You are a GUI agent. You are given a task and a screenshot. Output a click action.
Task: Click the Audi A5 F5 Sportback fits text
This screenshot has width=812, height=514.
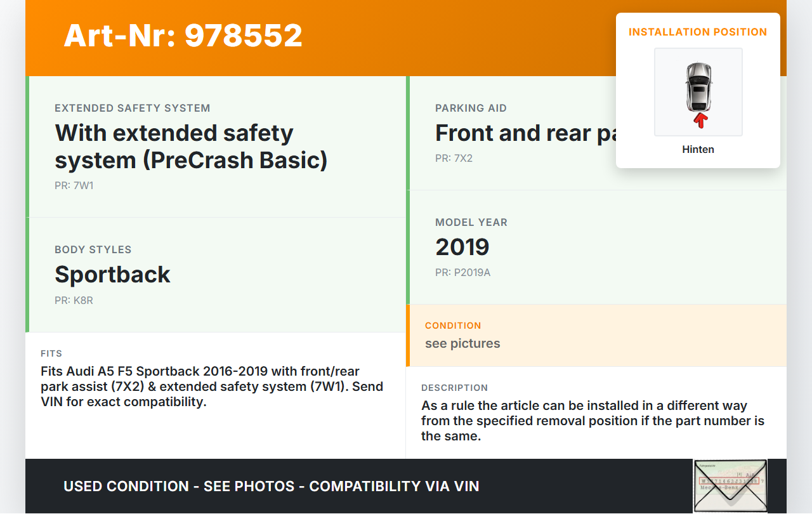click(x=212, y=386)
